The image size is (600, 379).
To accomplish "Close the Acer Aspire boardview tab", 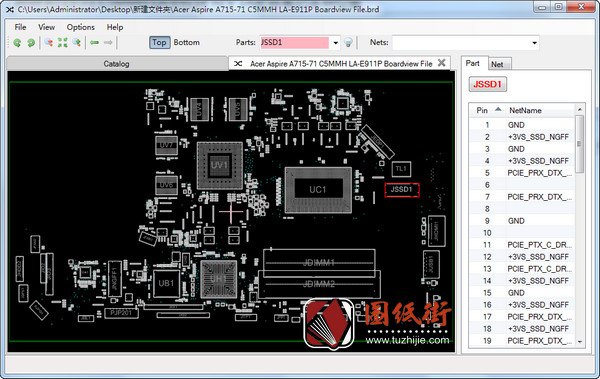I will [442, 63].
